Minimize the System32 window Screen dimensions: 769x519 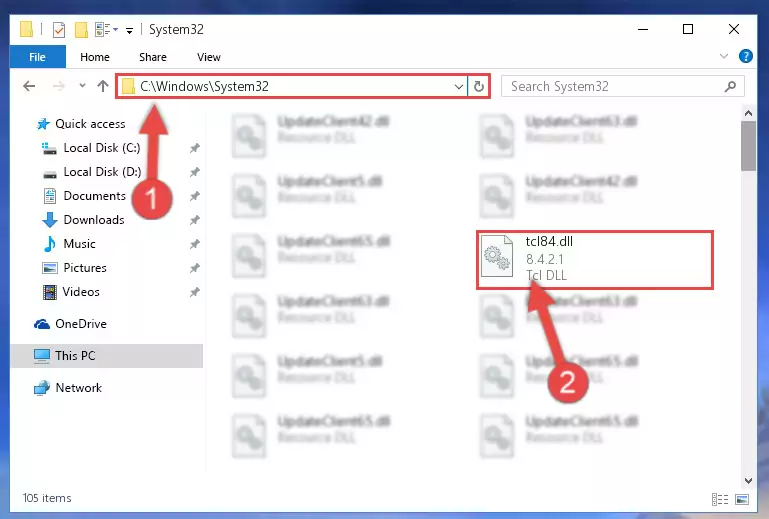coord(643,29)
